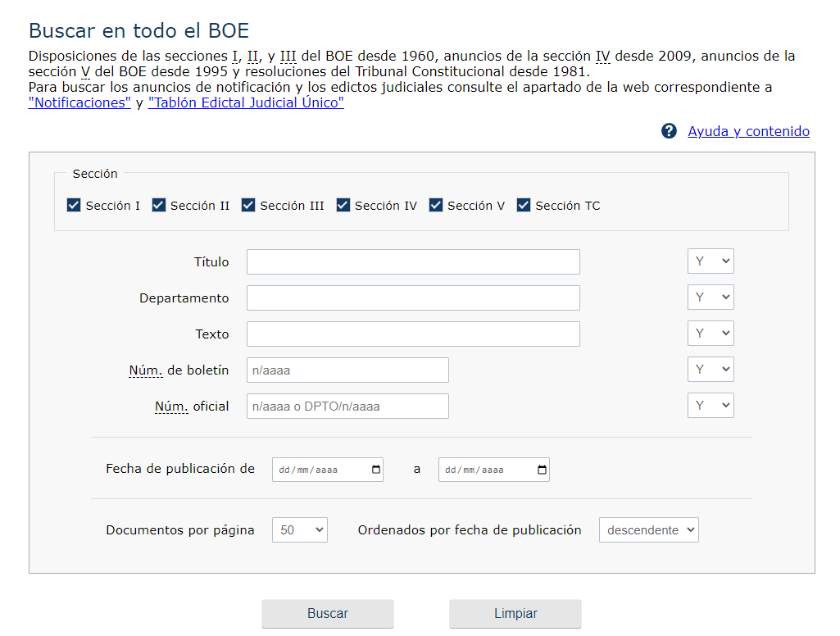Click the Título field label
The width and height of the screenshot is (840, 636).
[x=211, y=262]
